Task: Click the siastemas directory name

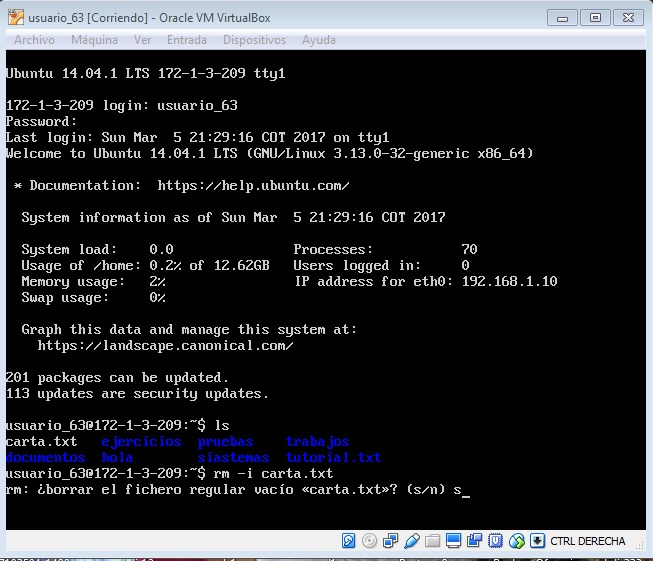Action: (x=233, y=457)
